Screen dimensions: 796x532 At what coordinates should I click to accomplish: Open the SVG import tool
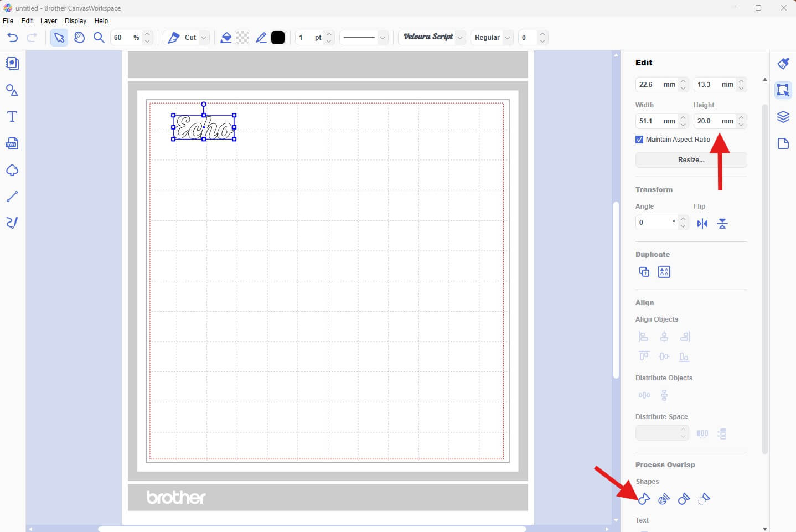coord(12,143)
